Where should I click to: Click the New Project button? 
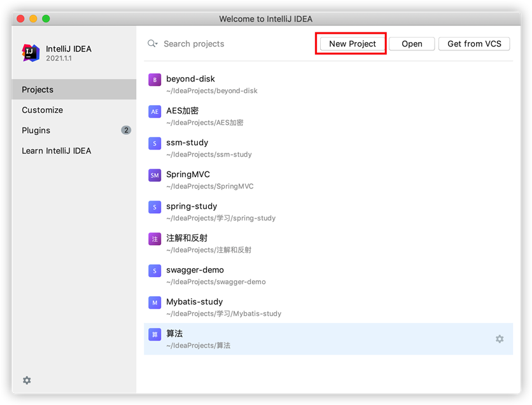(x=352, y=44)
